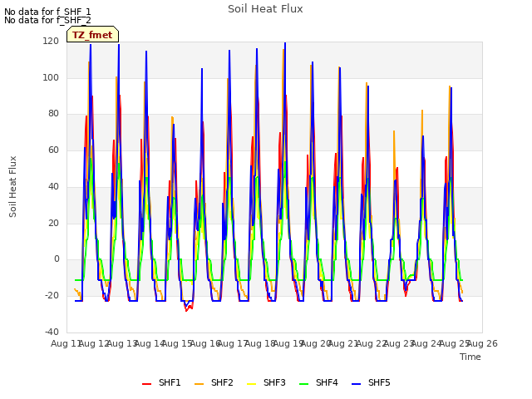Click the 100 y-axis tick label
The width and height of the screenshot is (532, 399).
tap(51, 77)
